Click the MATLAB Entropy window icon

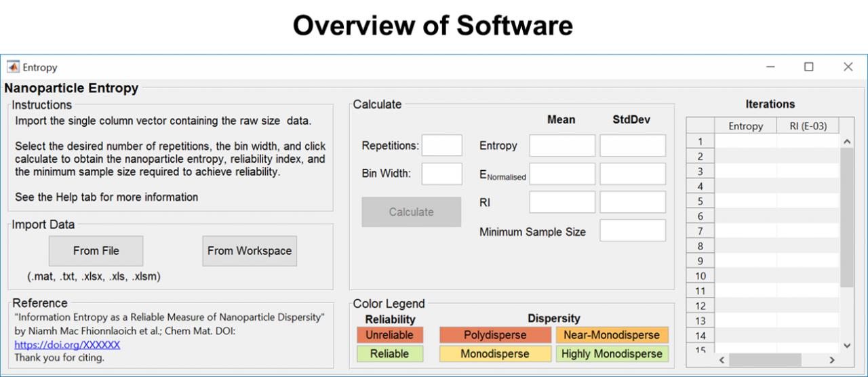click(13, 67)
